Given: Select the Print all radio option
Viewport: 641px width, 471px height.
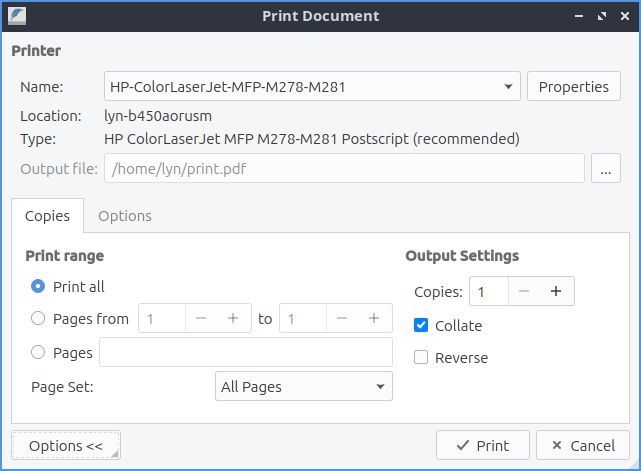Looking at the screenshot, I should (39, 286).
